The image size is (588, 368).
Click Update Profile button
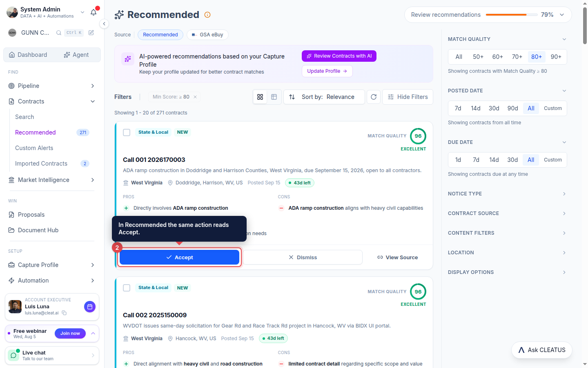click(327, 71)
